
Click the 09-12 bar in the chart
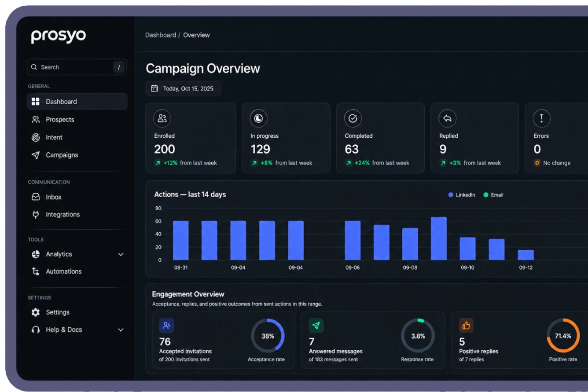pos(526,255)
